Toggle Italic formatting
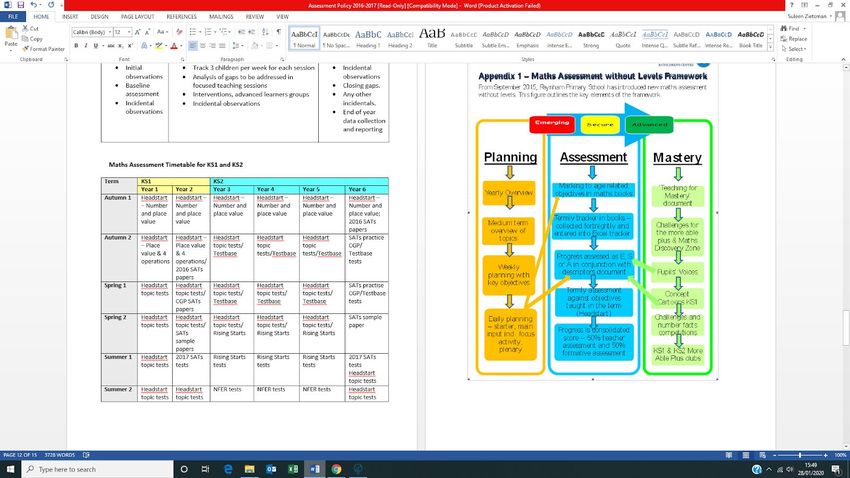The image size is (850, 478). tap(86, 46)
